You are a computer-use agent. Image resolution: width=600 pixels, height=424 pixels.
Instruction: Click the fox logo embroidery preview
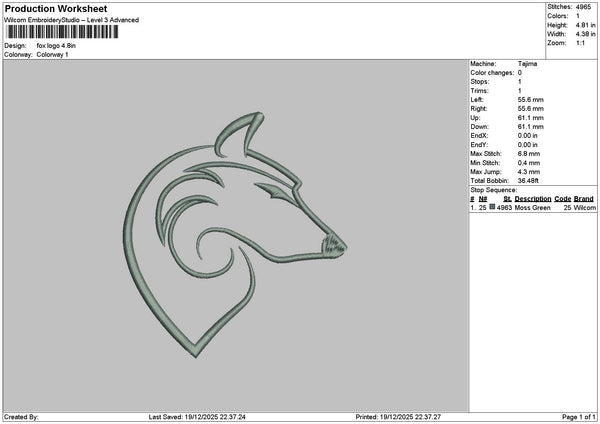(x=235, y=235)
